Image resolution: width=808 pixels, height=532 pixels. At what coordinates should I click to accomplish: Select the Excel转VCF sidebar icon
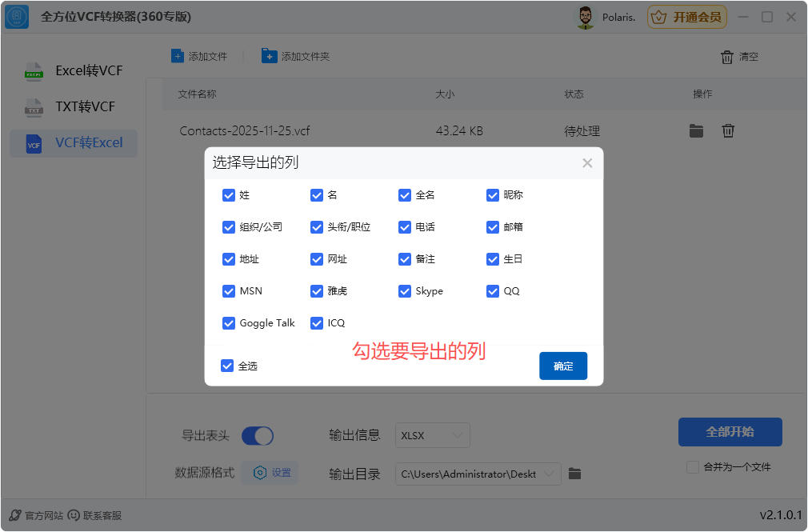point(34,71)
